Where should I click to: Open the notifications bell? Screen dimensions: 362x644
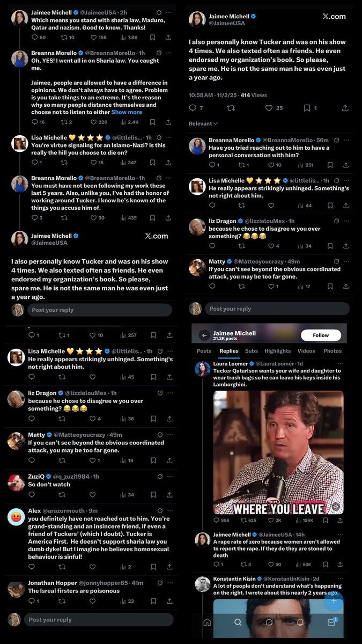tap(301, 623)
